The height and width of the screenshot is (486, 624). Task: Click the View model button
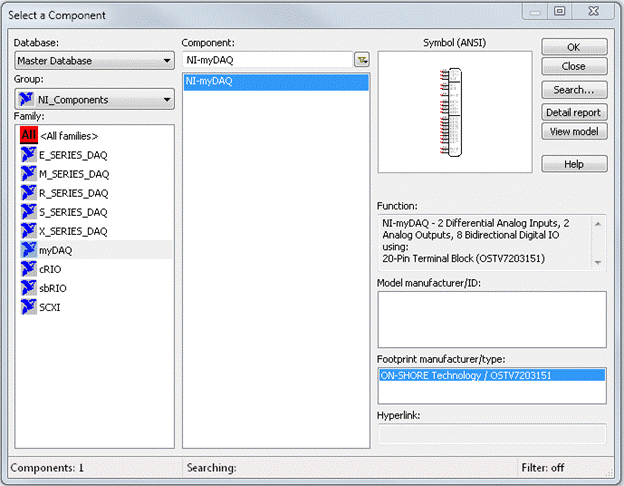(574, 132)
